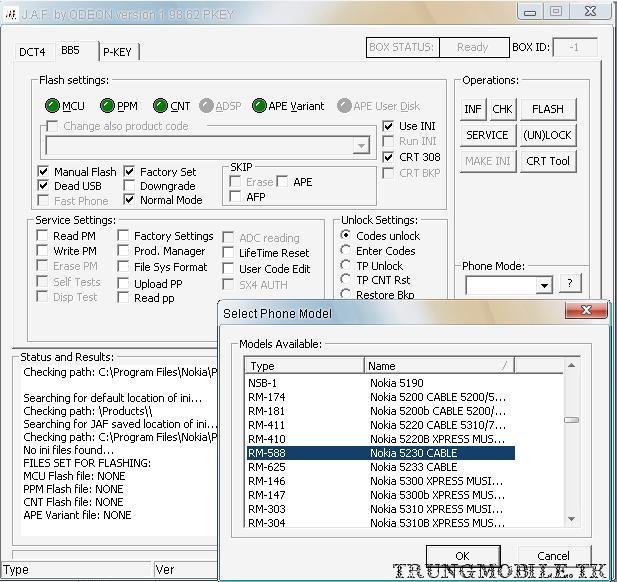617x582 pixels.
Task: Enable the SKIP AFP checkbox
Action: point(235,196)
